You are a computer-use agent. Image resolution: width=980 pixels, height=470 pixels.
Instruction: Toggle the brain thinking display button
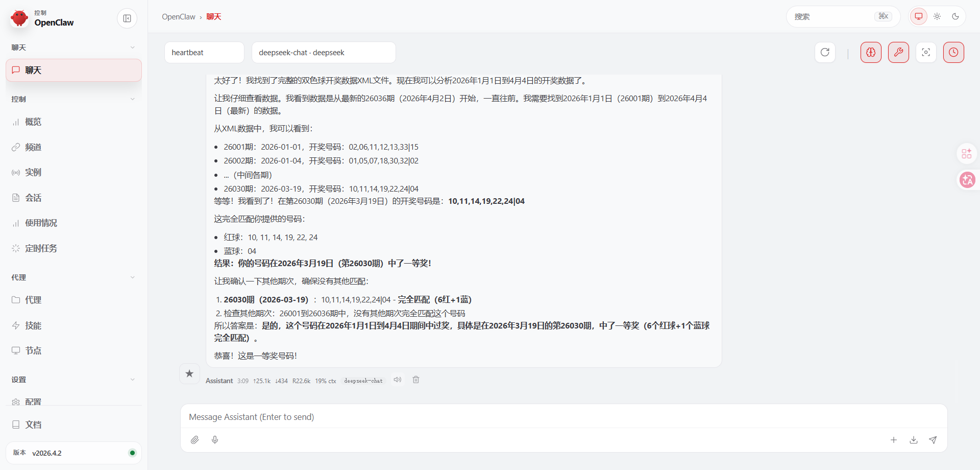[871, 52]
